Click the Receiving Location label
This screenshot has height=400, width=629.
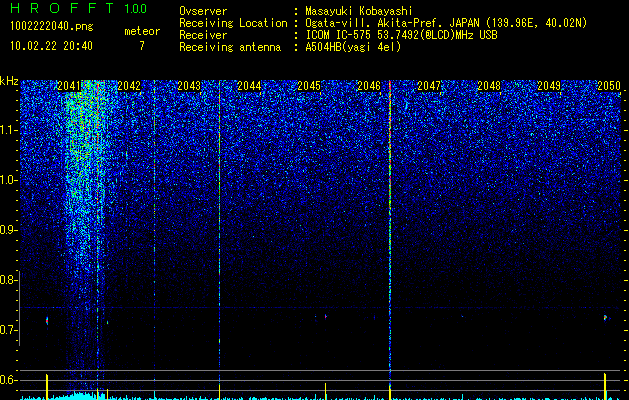pyautogui.click(x=233, y=23)
